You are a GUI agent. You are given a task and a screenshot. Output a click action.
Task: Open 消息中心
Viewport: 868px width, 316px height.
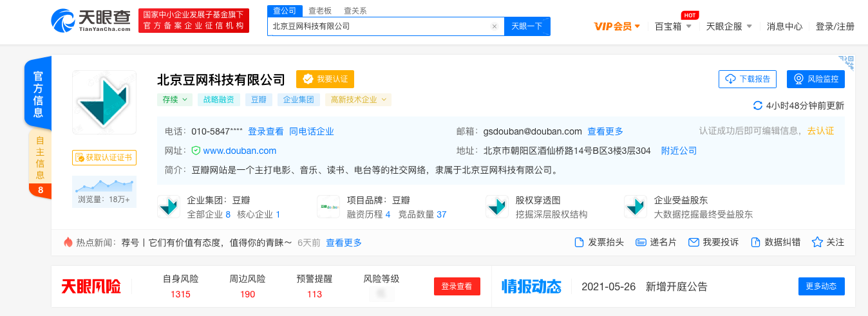pyautogui.click(x=784, y=26)
